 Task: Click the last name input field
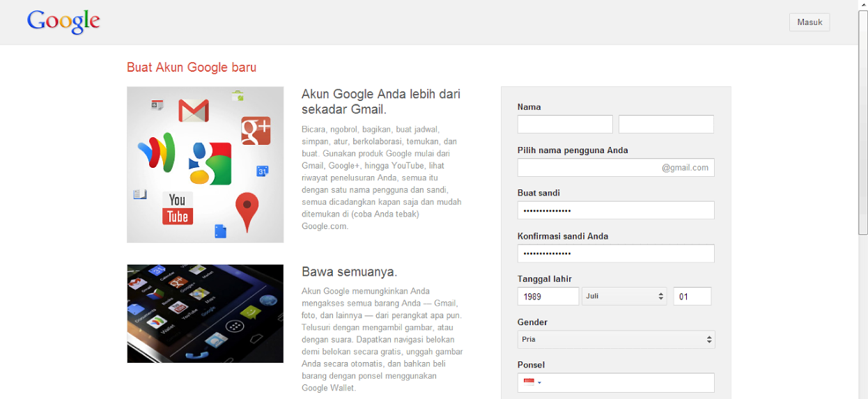tap(666, 124)
